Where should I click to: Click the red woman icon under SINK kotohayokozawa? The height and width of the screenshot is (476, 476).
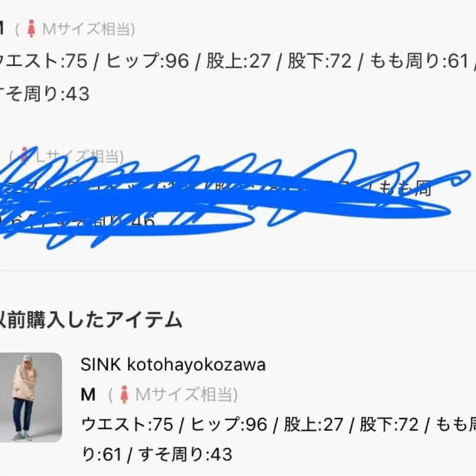124,395
